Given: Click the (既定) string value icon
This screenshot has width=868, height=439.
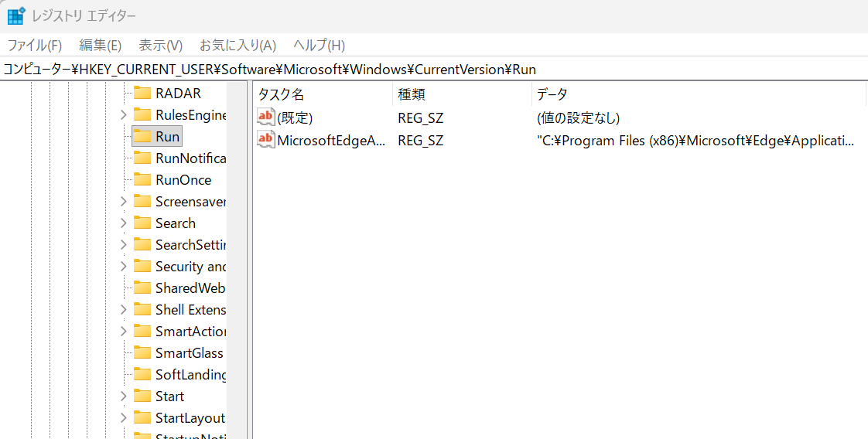Looking at the screenshot, I should (265, 117).
